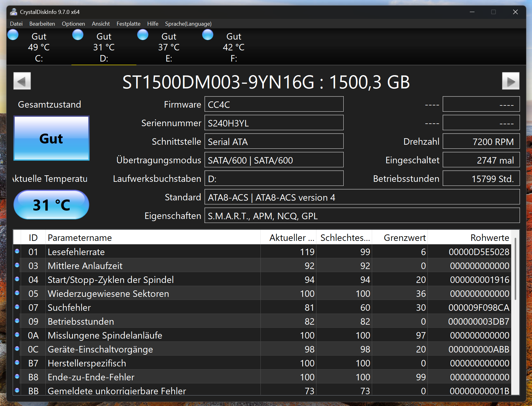Image resolution: width=532 pixels, height=406 pixels.
Task: Select drive E: tab showing 37 °C
Action: (169, 47)
